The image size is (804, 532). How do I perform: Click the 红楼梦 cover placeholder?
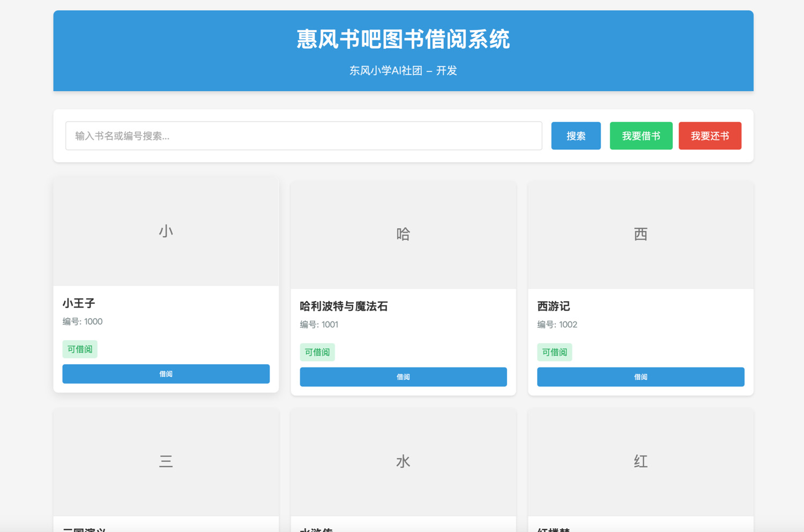tap(640, 461)
